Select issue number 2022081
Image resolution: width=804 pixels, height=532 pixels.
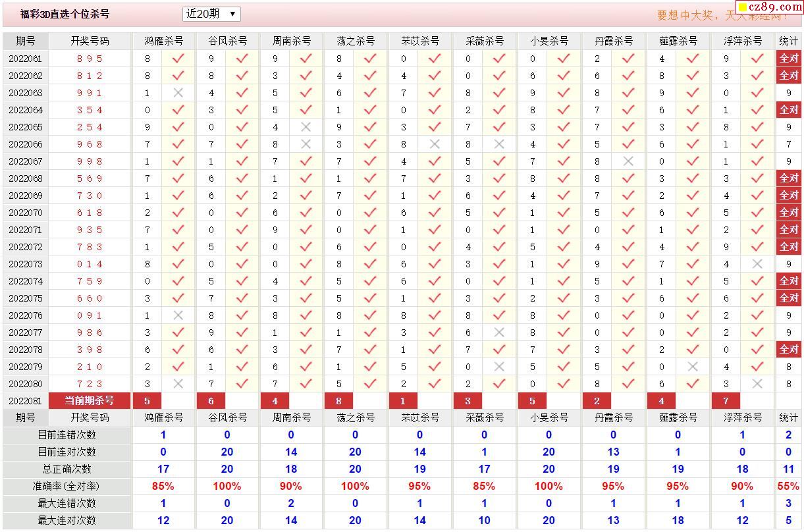point(26,401)
